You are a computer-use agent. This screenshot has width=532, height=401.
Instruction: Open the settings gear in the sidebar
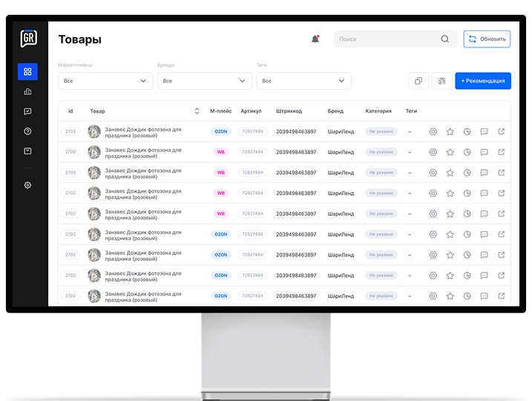pos(27,185)
